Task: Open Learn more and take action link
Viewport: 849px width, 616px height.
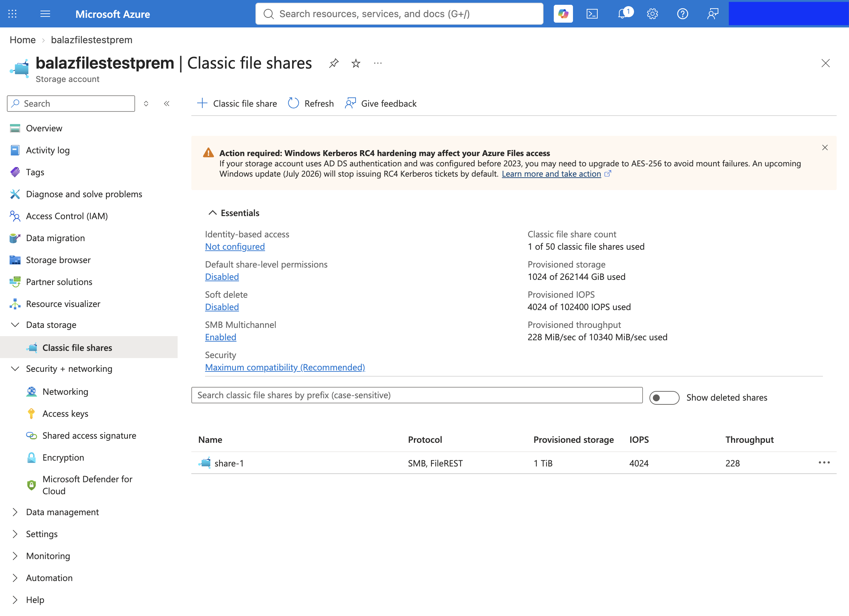Action: tap(551, 174)
